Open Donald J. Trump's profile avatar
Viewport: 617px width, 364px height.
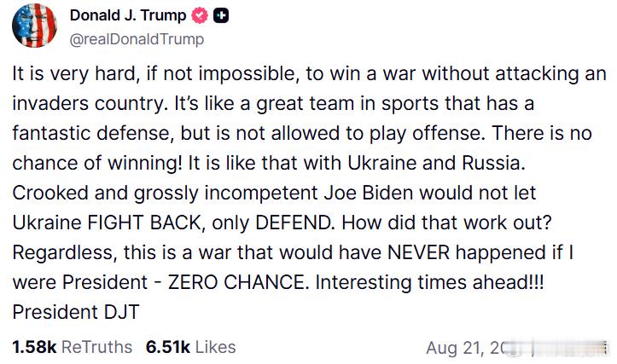tap(34, 26)
